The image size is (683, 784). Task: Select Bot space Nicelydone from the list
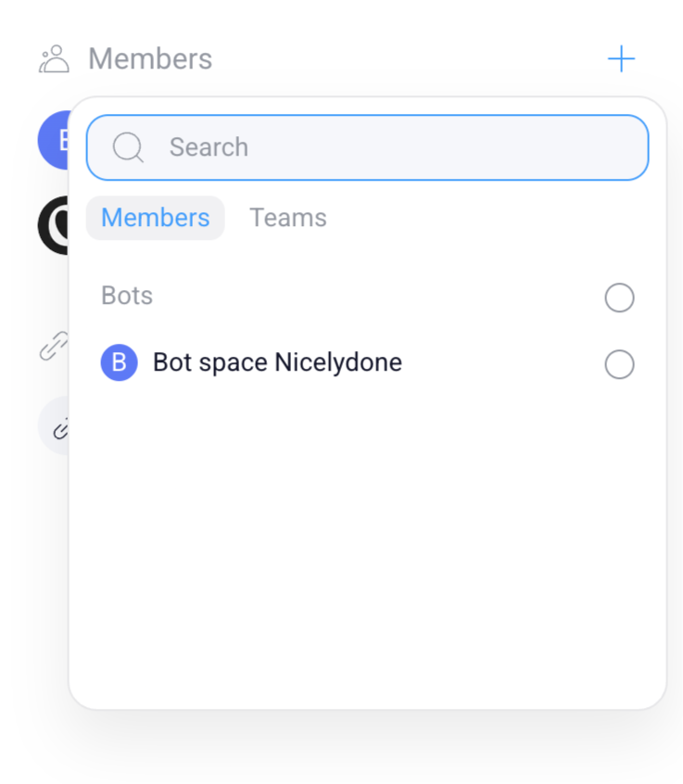277,362
